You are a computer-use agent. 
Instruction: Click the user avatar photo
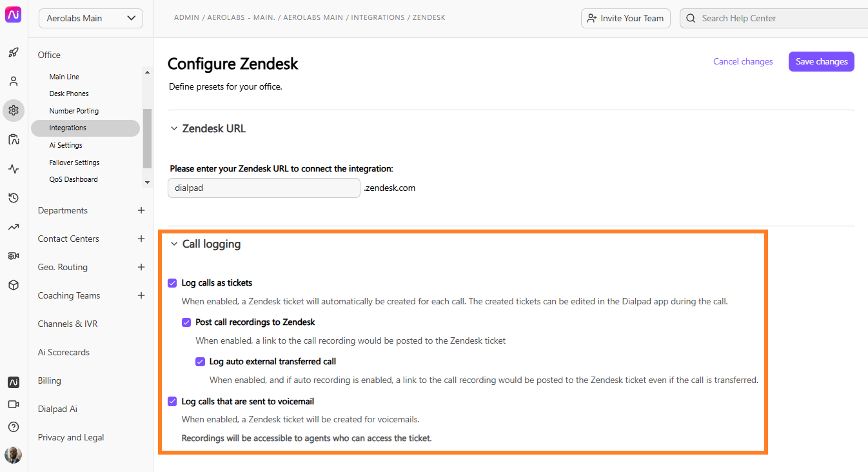click(x=14, y=455)
